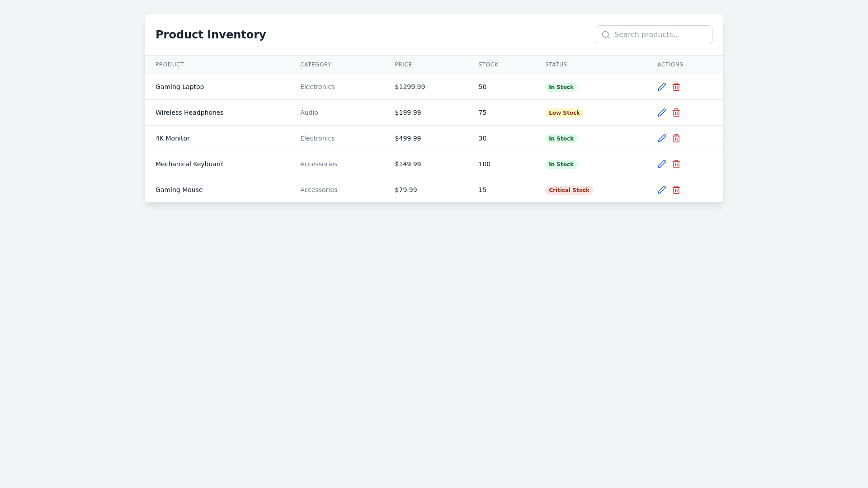
Task: Click the Critical Stock badge
Action: point(569,190)
